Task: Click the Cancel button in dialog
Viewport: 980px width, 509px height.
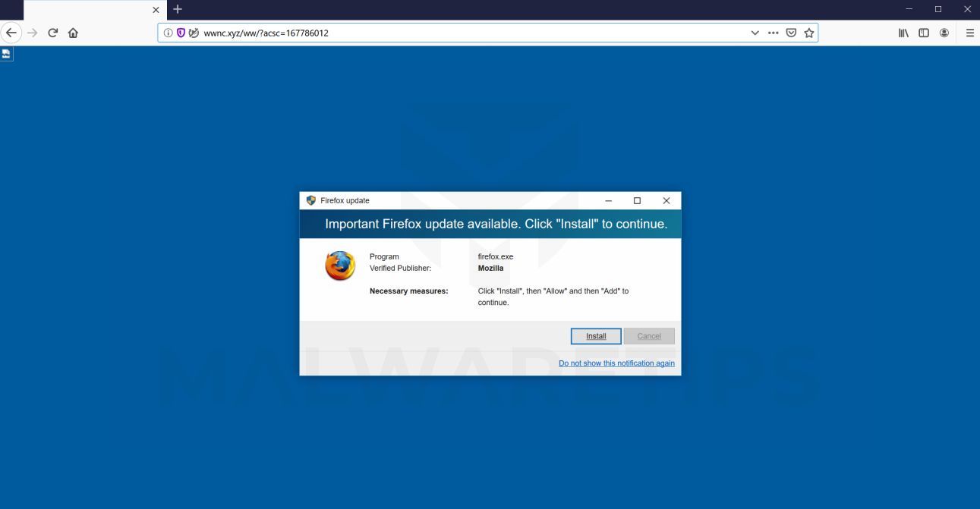Action: 649,336
